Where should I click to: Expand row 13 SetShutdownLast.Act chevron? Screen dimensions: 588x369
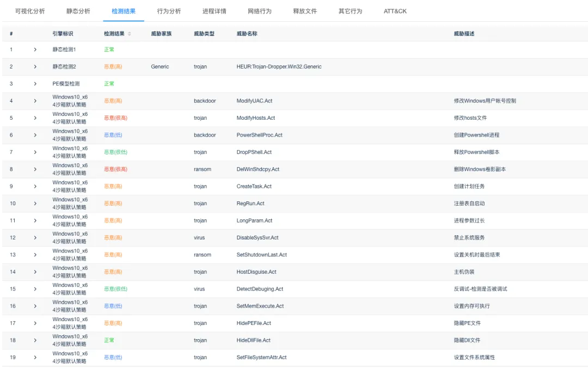coord(35,255)
